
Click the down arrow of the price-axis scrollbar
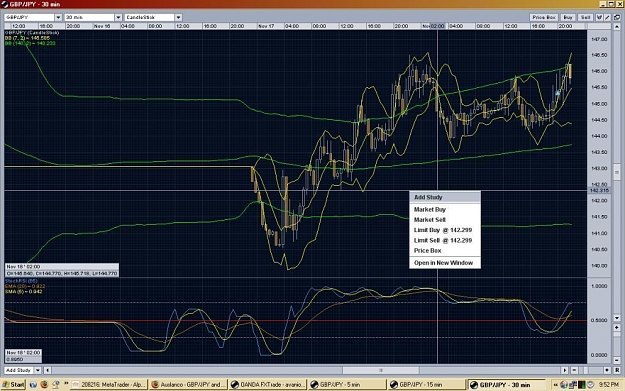pos(617,318)
